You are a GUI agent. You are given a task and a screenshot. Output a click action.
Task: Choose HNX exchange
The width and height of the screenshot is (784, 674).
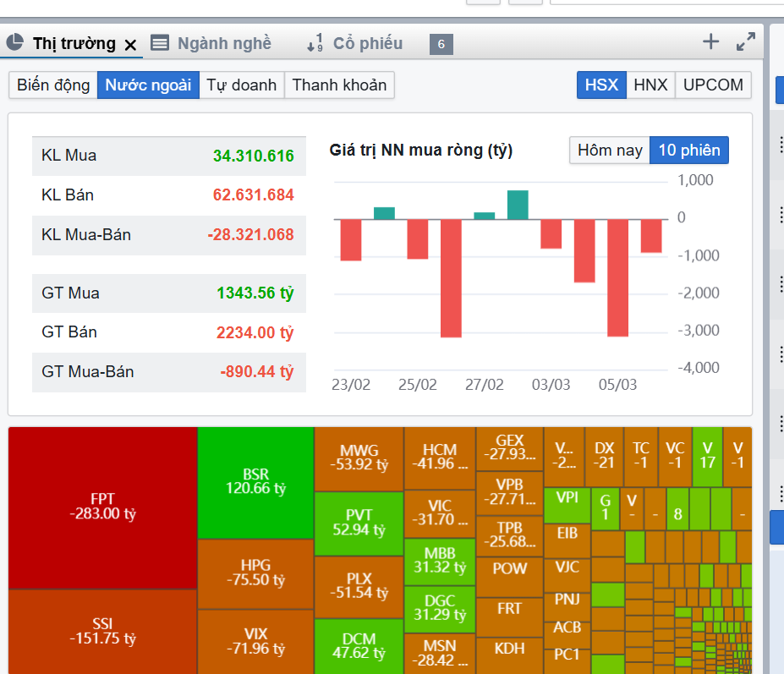pyautogui.click(x=650, y=85)
